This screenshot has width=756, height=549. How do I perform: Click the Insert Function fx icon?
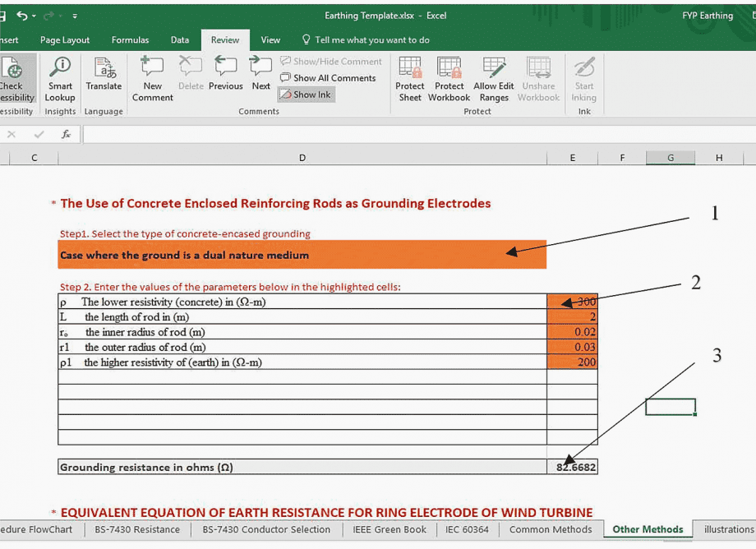point(66,134)
